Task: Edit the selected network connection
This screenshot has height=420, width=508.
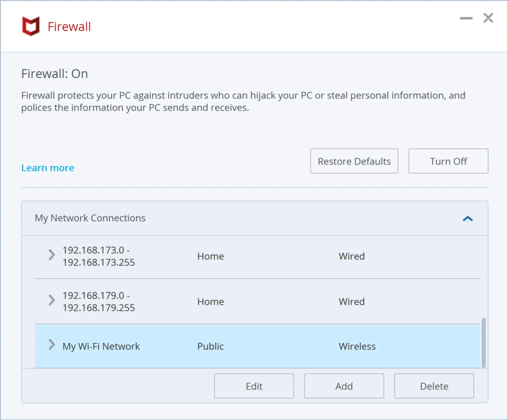Action: point(254,386)
